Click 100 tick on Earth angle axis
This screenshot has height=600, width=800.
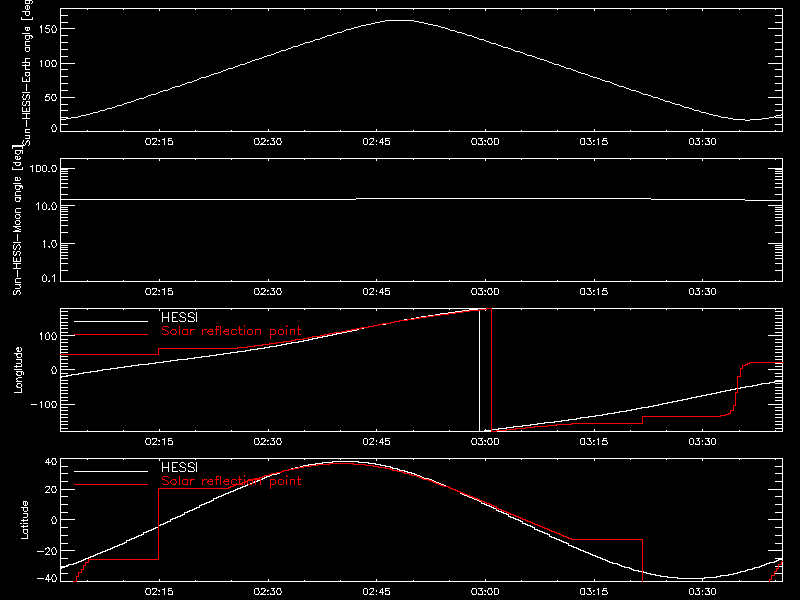click(x=47, y=64)
